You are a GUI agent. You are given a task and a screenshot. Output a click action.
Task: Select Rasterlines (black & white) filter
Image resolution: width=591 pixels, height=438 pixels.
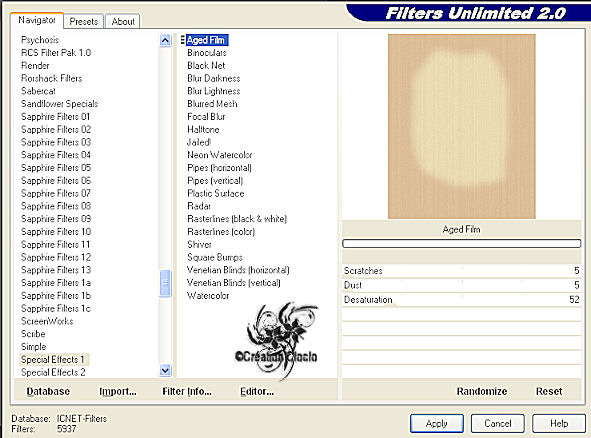point(237,219)
